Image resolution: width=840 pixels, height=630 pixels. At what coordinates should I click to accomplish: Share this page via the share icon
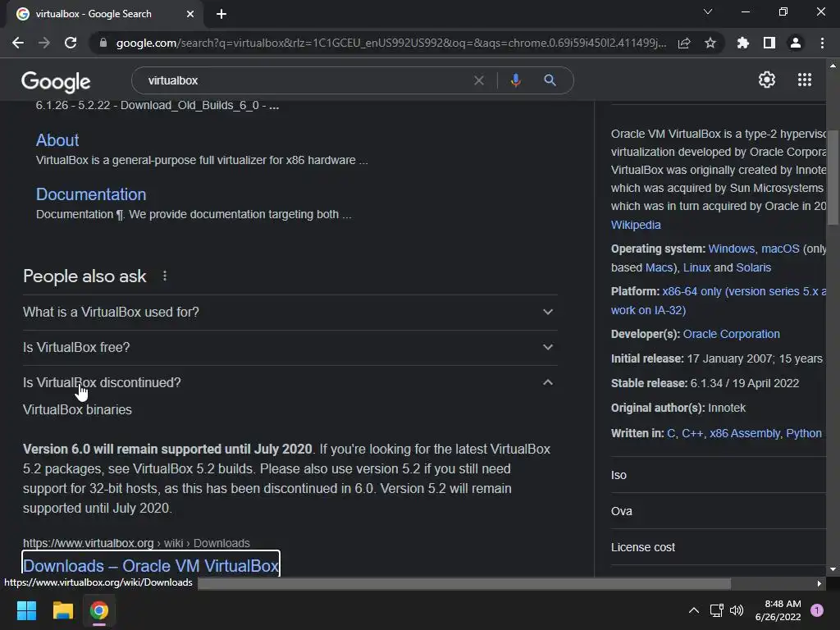click(x=684, y=43)
